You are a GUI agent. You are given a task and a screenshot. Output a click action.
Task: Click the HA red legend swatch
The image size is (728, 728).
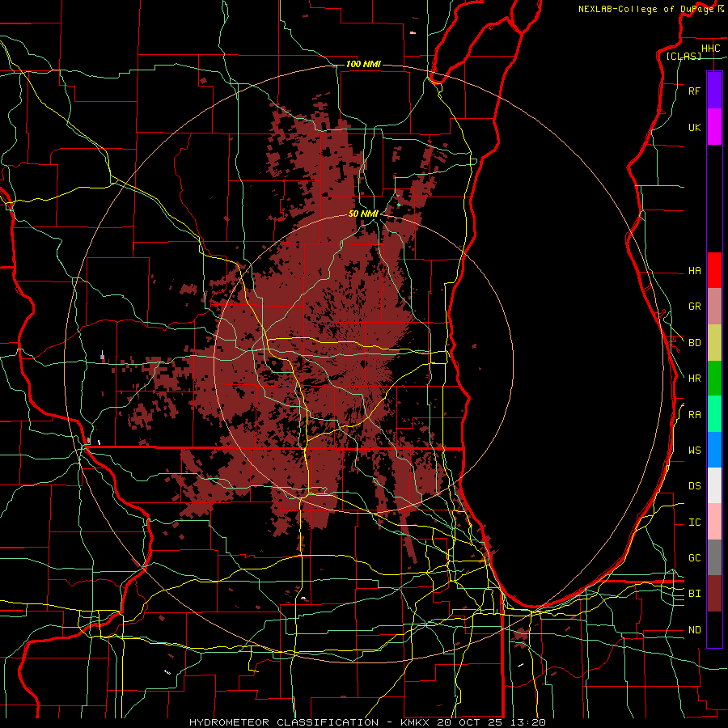click(x=714, y=270)
